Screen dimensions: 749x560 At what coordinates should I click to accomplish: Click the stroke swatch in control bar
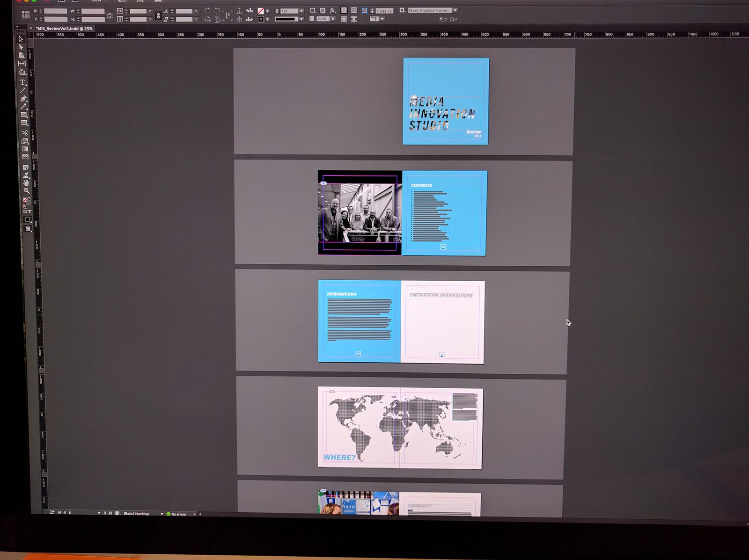[x=261, y=19]
